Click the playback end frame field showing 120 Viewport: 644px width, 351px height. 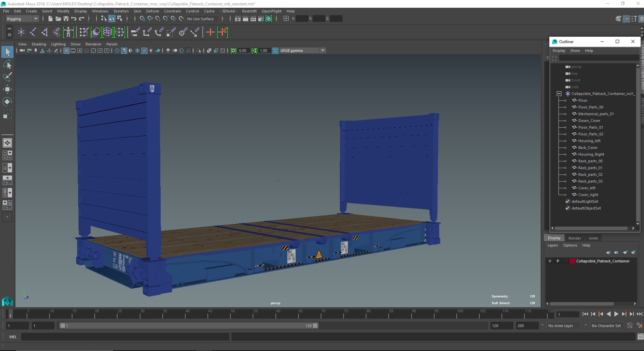501,326
